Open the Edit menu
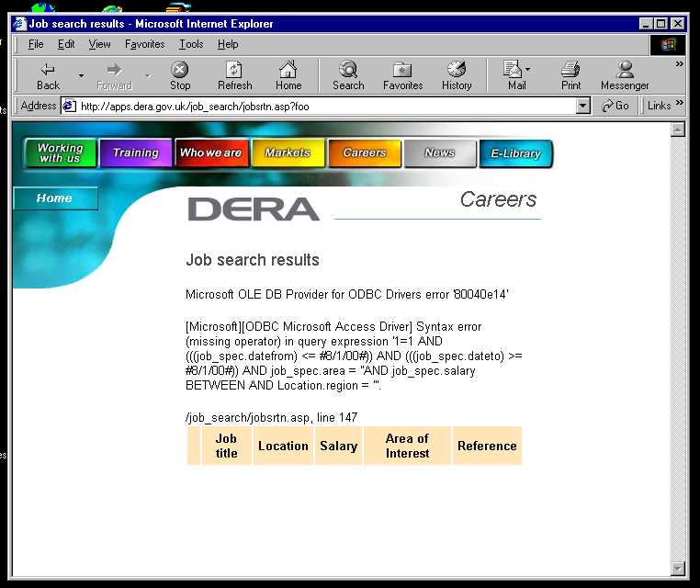 (x=66, y=44)
